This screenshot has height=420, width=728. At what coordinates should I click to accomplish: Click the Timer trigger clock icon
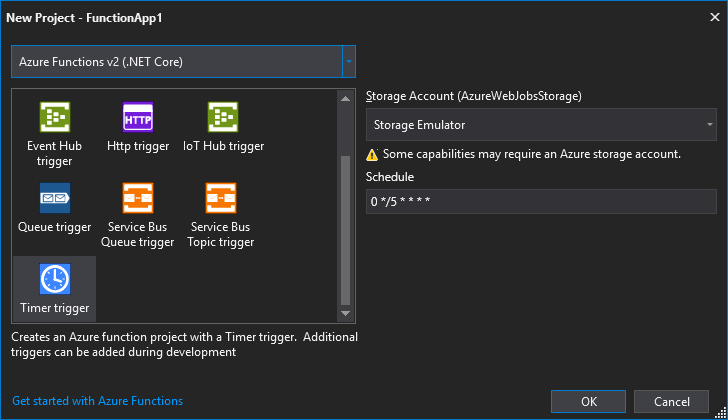click(x=55, y=279)
